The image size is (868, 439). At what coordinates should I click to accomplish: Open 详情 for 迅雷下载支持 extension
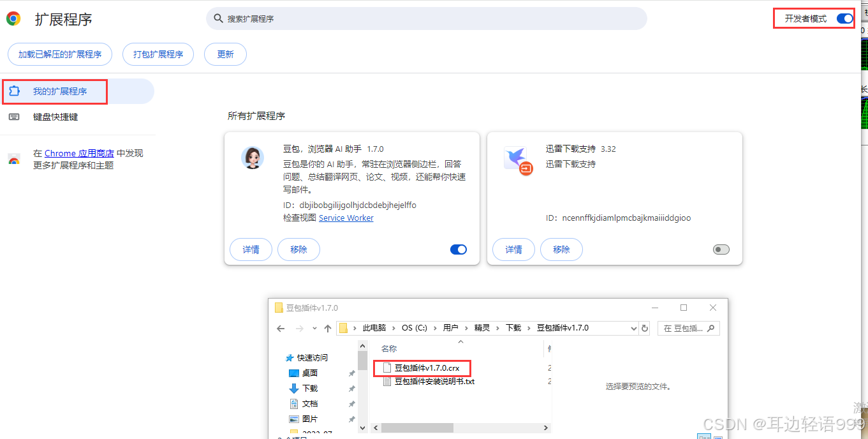pos(513,249)
